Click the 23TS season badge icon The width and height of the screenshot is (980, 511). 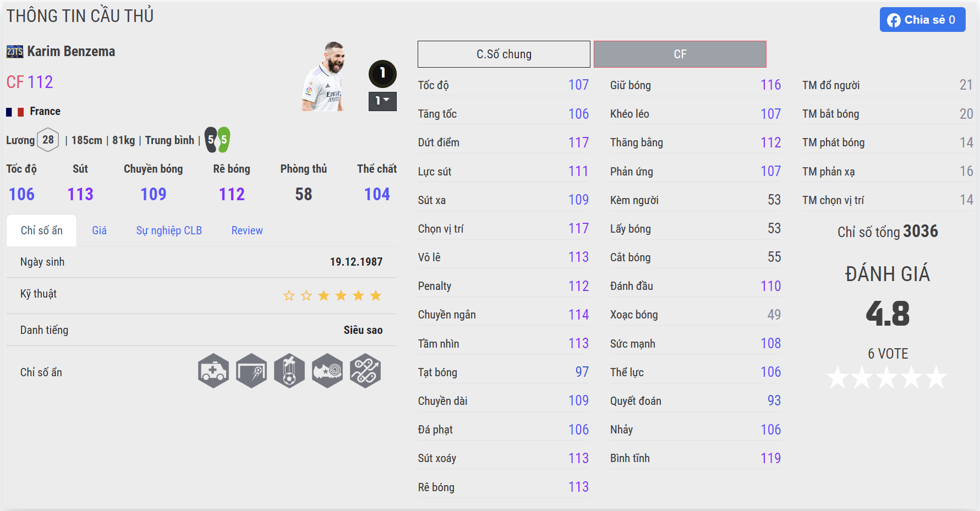15,52
